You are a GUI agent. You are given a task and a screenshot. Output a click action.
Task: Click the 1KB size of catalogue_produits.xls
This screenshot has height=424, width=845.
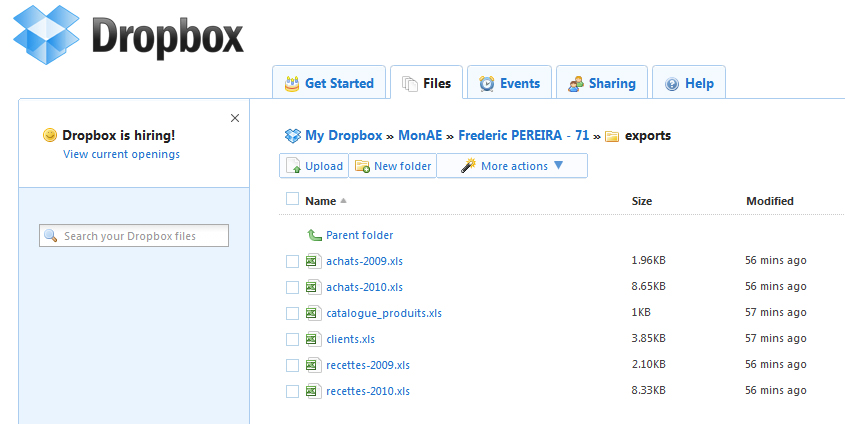[x=641, y=312]
